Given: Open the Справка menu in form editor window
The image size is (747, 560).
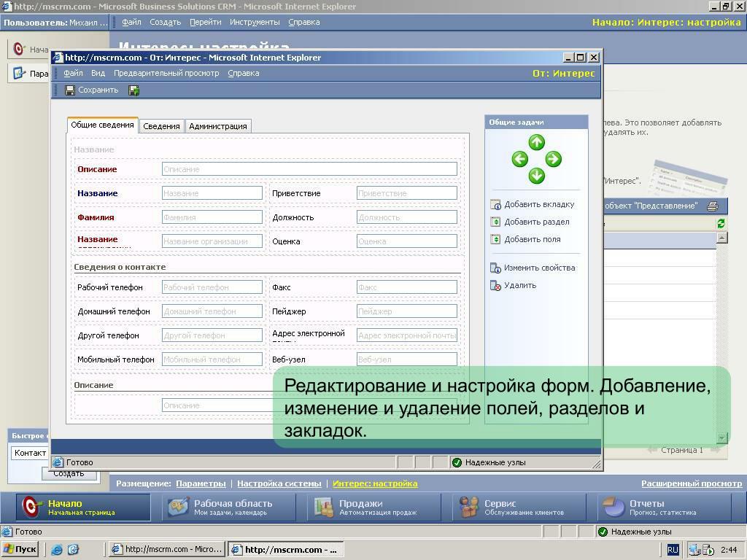Looking at the screenshot, I should (244, 73).
